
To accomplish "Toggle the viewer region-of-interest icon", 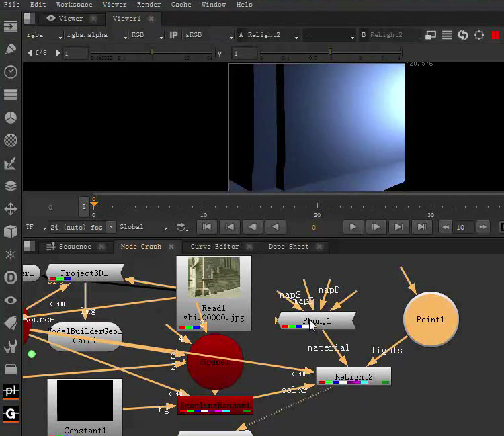I will (479, 35).
